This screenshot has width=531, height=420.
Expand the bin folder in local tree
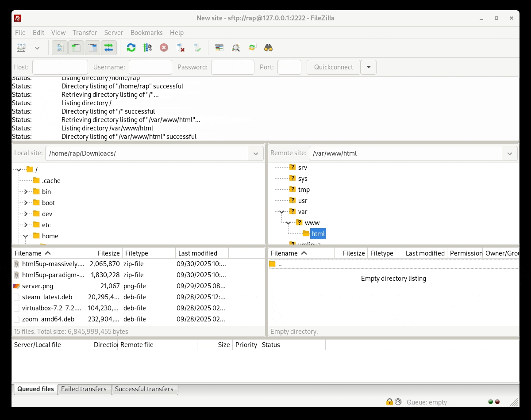(x=26, y=192)
